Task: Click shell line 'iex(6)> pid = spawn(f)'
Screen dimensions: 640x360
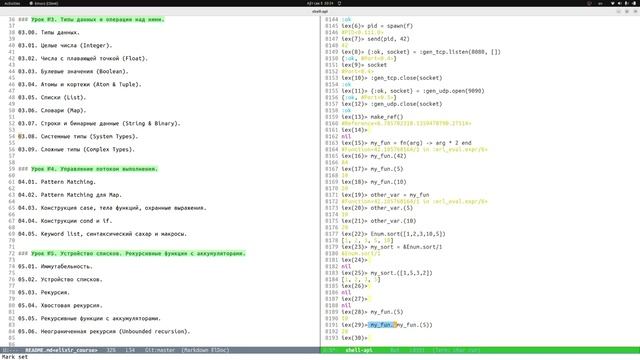Action: 377,26
